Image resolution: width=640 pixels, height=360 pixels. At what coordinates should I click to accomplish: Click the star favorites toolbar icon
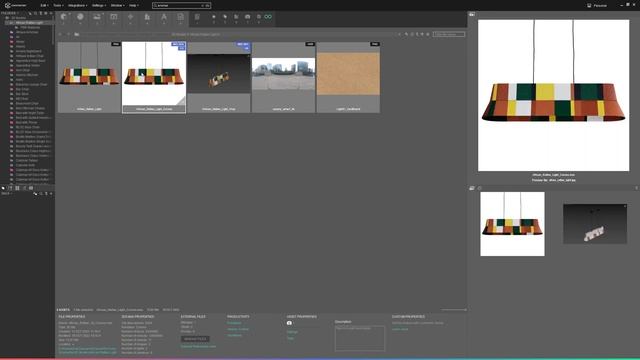coord(213,17)
